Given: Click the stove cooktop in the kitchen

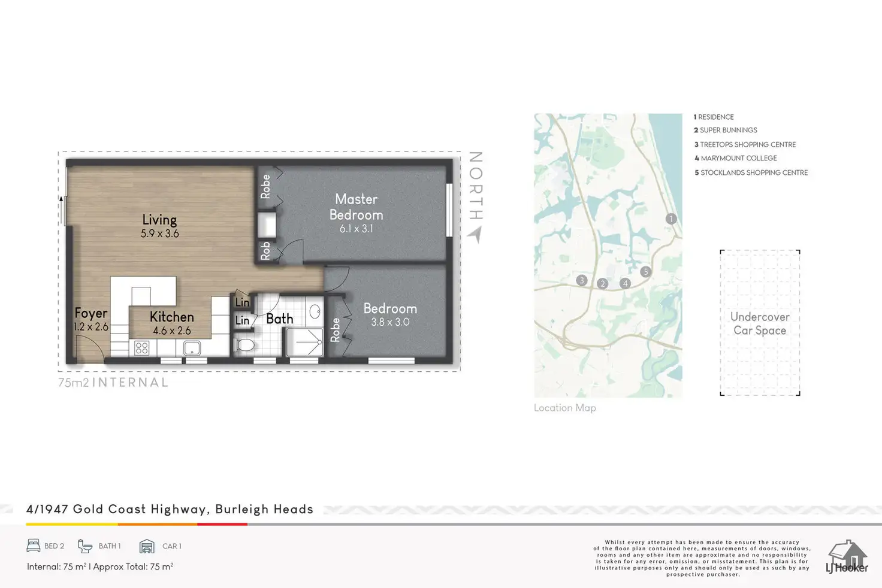Looking at the screenshot, I should 142,348.
